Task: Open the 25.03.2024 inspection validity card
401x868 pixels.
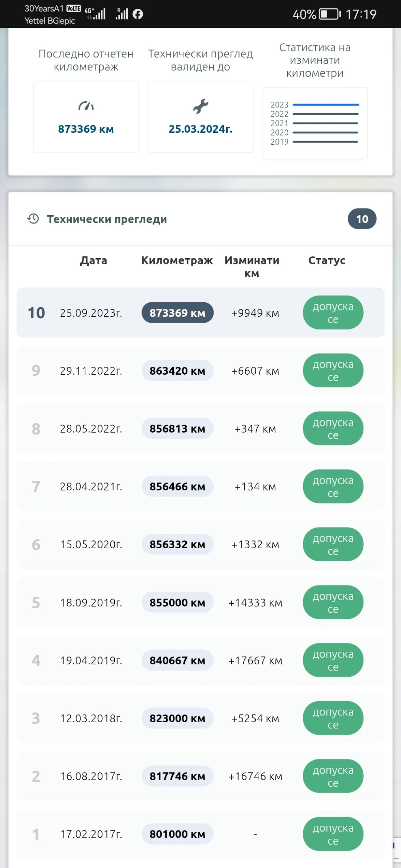Action: click(x=200, y=117)
